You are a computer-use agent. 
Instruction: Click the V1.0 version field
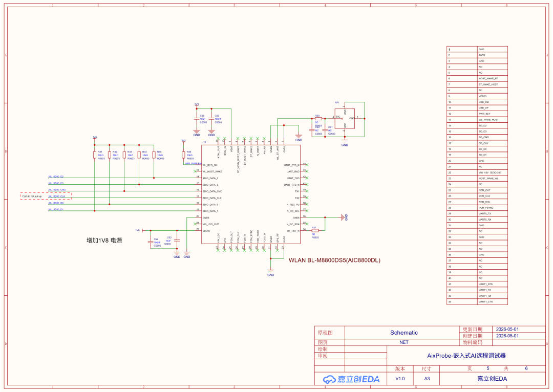coord(400,379)
